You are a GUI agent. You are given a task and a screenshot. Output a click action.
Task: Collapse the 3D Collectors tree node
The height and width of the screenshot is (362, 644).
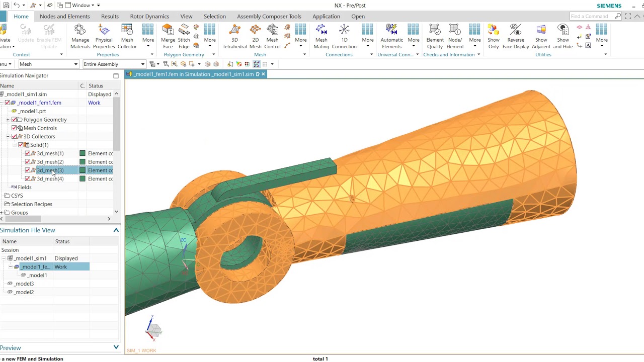(8, 136)
